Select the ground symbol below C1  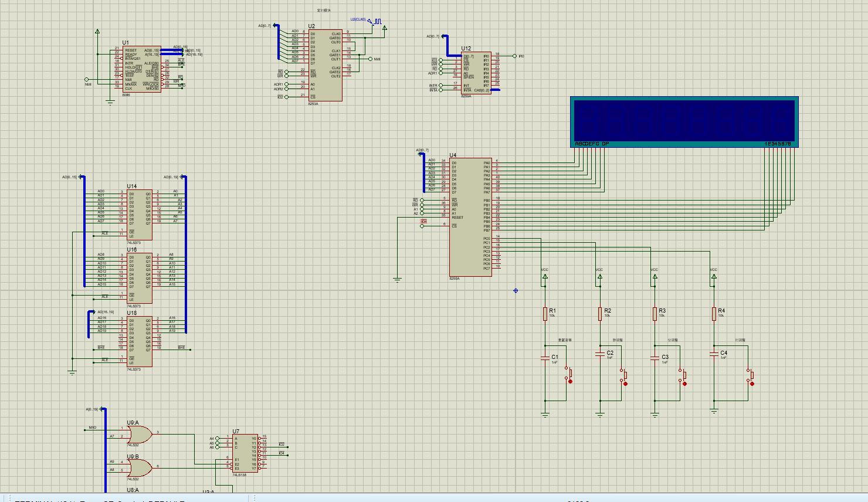coord(545,415)
